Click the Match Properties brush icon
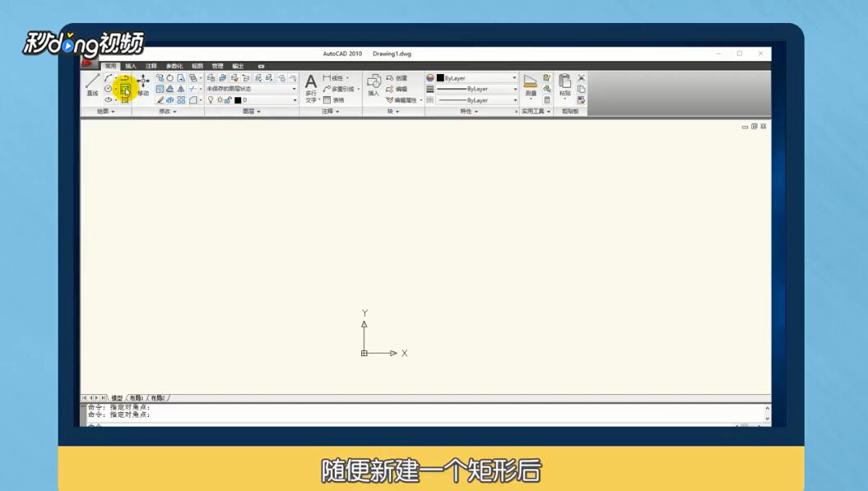The width and height of the screenshot is (868, 491). 581,100
